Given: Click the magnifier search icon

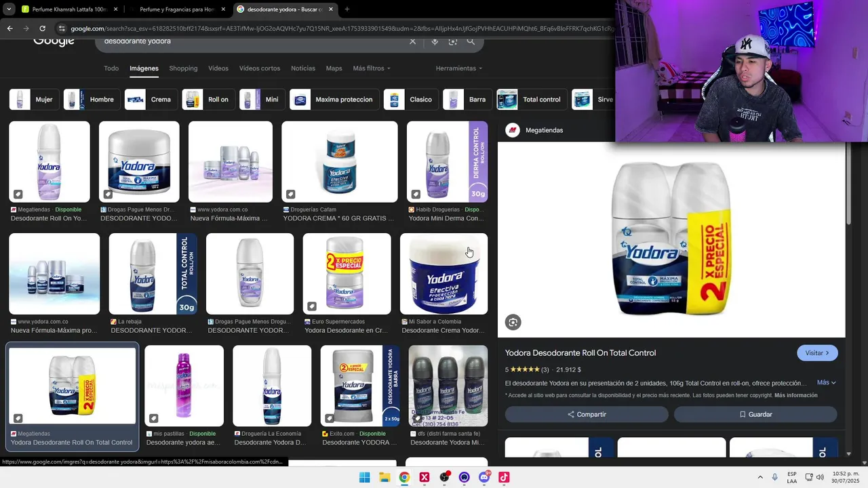Looking at the screenshot, I should (x=471, y=41).
